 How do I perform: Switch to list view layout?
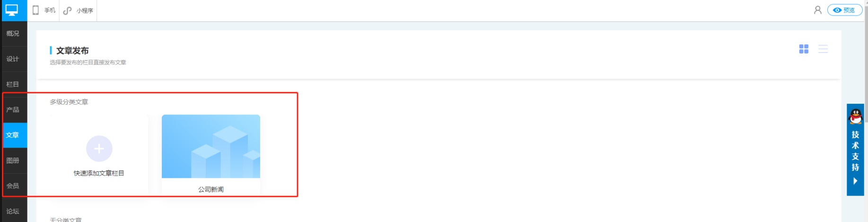823,49
